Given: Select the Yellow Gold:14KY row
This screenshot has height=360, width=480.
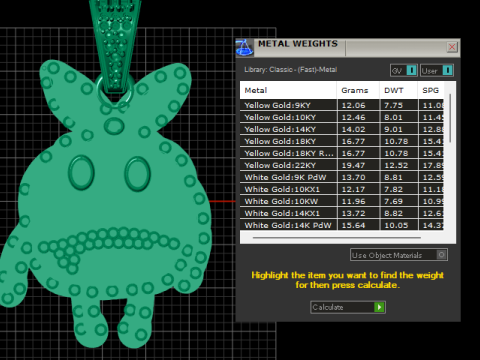Looking at the screenshot, I should pyautogui.click(x=342, y=129).
